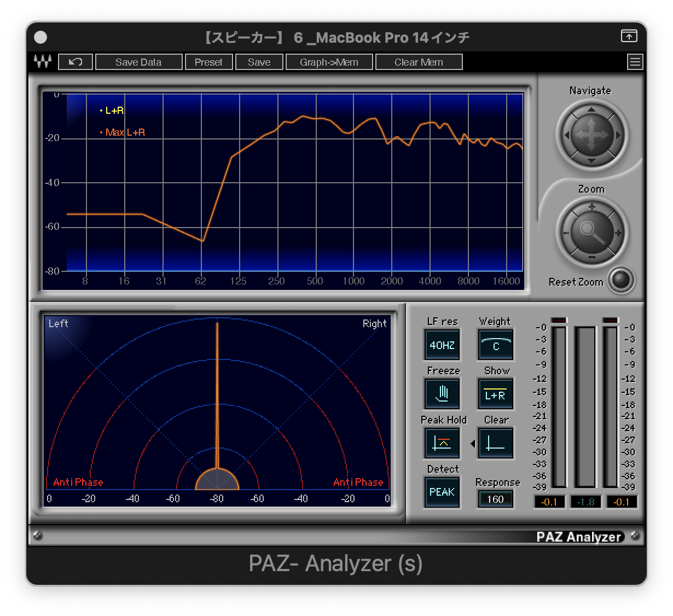Click the Zoom plus on right side
This screenshot has height=616, width=673.
(x=618, y=233)
